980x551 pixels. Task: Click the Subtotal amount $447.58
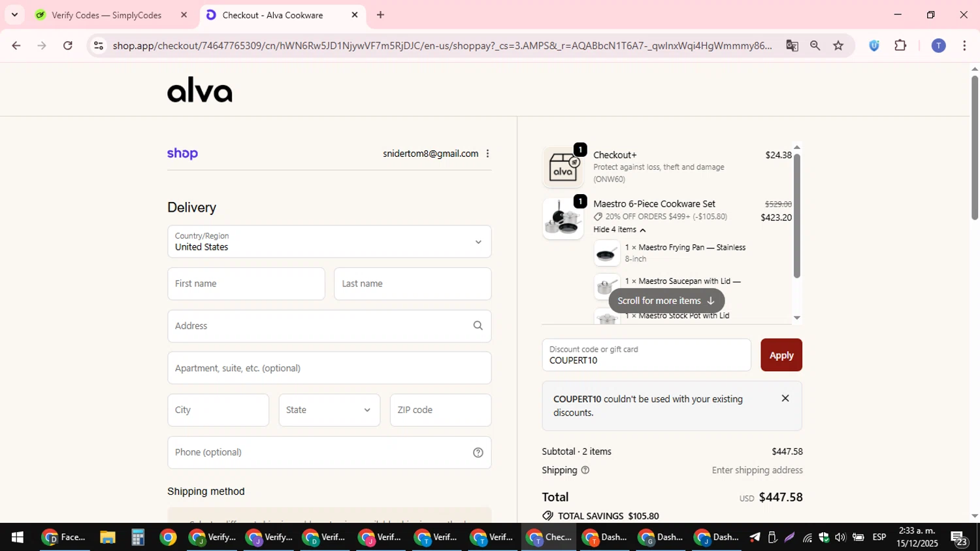point(787,452)
